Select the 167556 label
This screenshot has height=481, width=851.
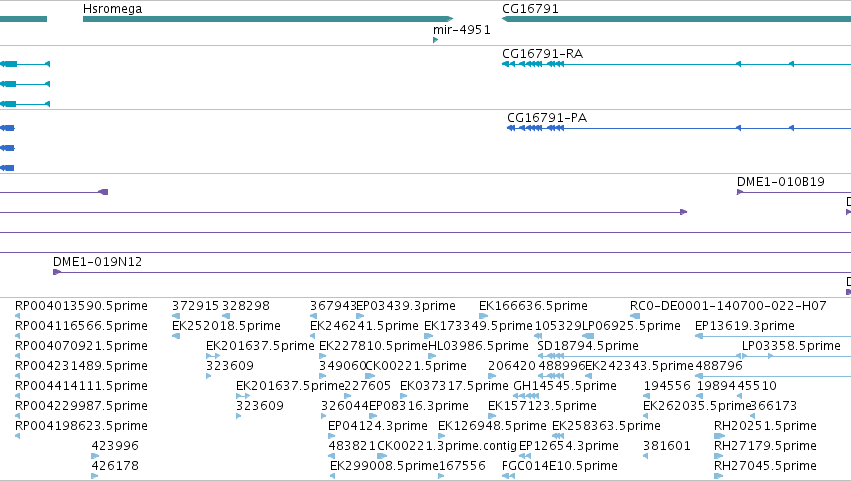462,466
